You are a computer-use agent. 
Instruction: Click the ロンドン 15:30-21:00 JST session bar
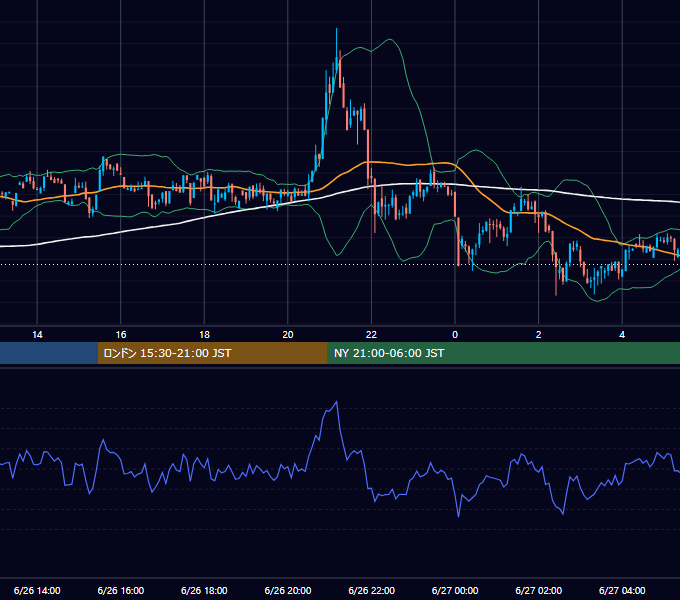point(212,353)
